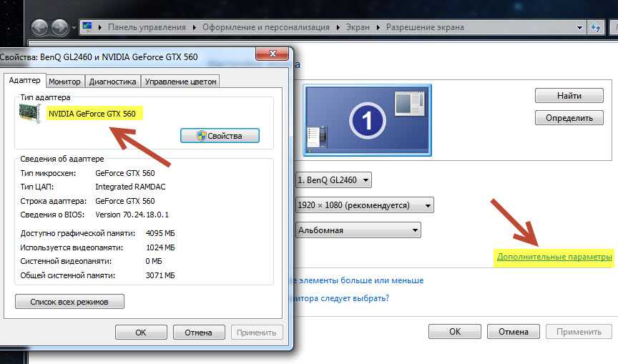618x364 pixels.
Task: Select '3071 МБ' shared memory value
Action: pos(160,275)
